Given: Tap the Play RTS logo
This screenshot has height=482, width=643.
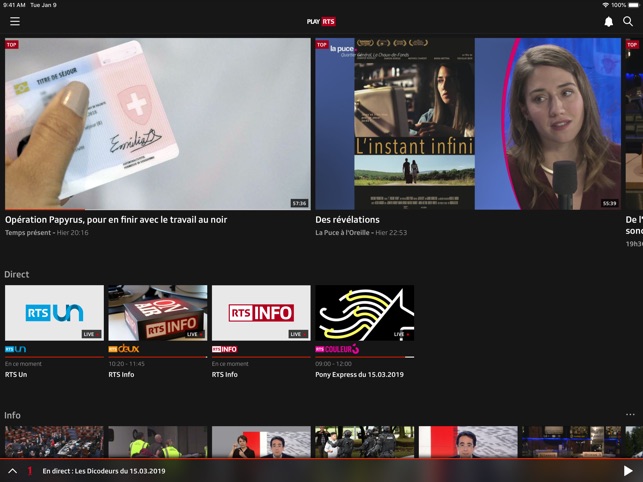Looking at the screenshot, I should (321, 21).
